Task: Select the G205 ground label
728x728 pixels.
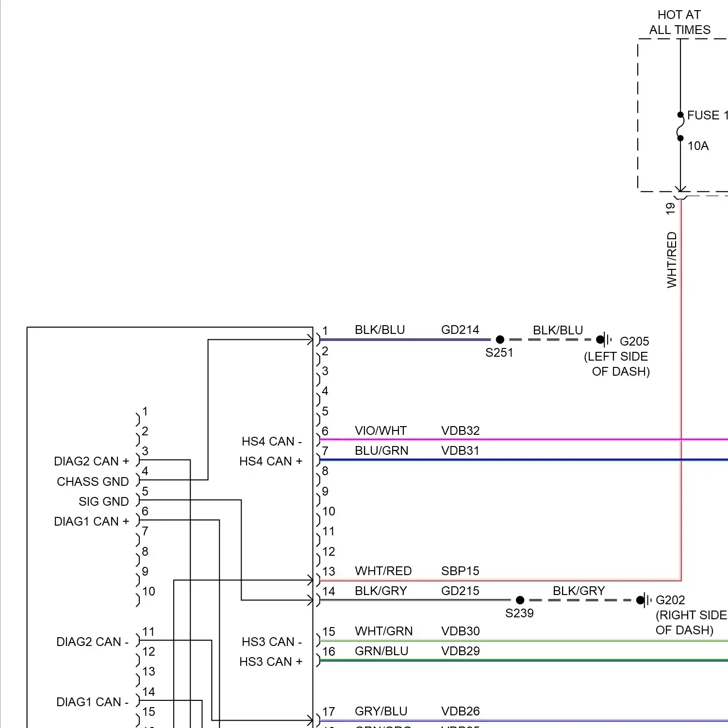Action: (x=634, y=341)
